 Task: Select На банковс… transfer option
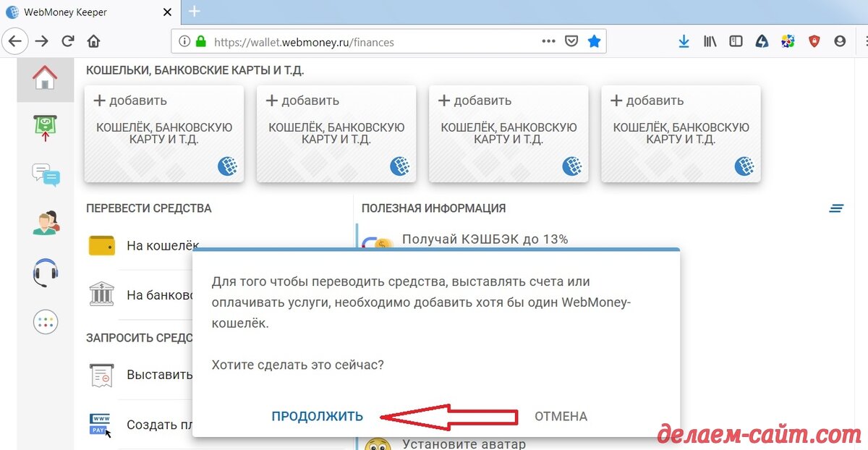click(160, 295)
